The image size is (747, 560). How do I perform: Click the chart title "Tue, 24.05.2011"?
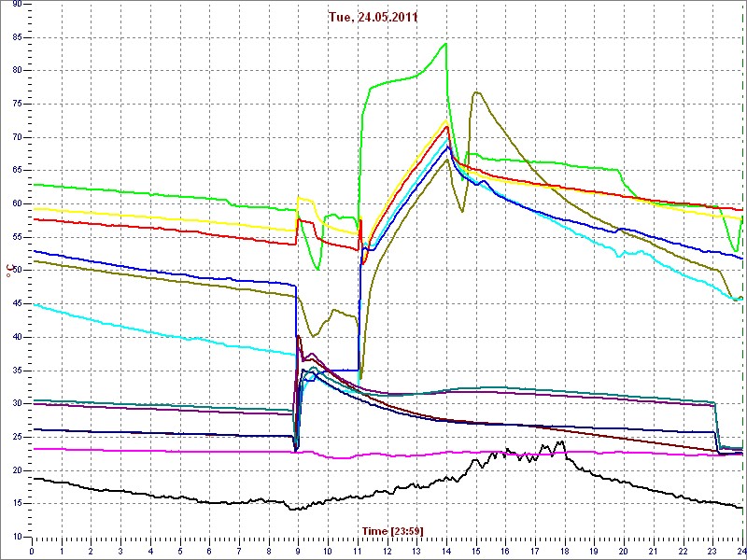coord(373,18)
